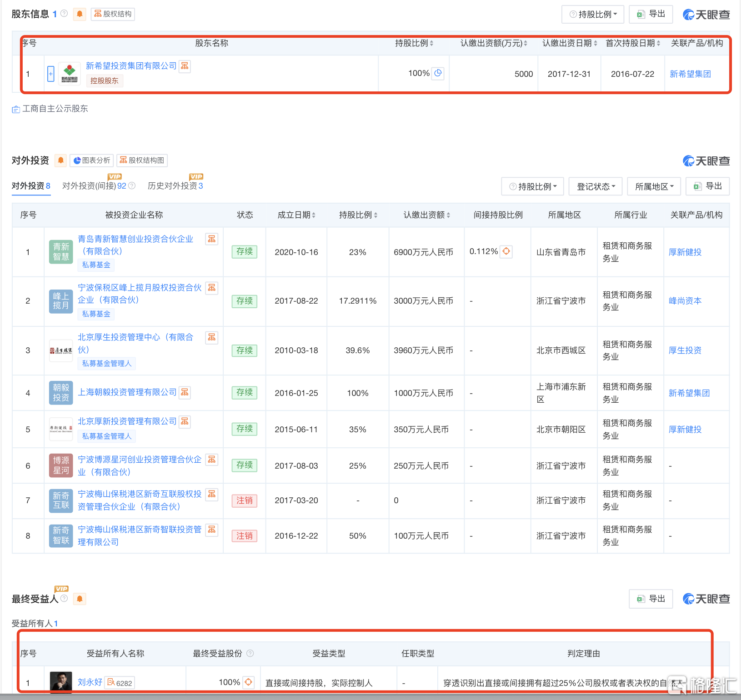Switch to 对外投资(间接) tab
The width and height of the screenshot is (741, 700).
pyautogui.click(x=94, y=186)
